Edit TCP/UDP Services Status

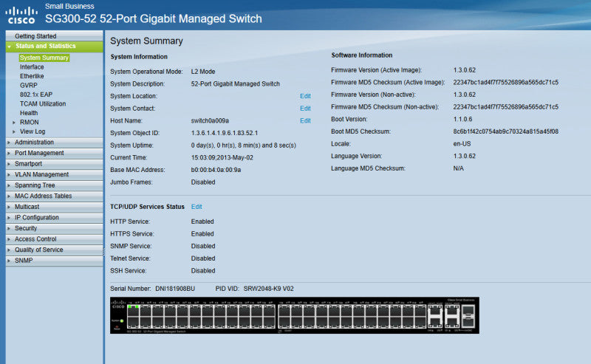pos(197,207)
